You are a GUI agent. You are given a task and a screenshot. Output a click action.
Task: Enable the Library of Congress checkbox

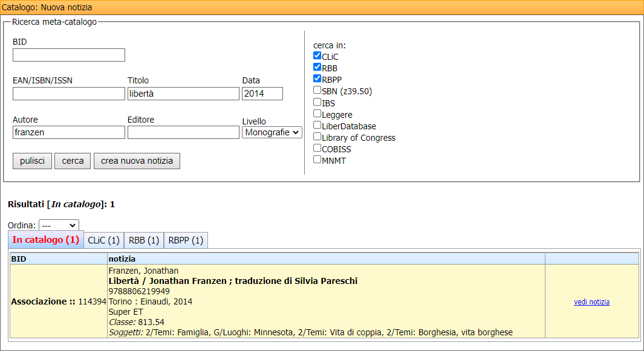317,137
